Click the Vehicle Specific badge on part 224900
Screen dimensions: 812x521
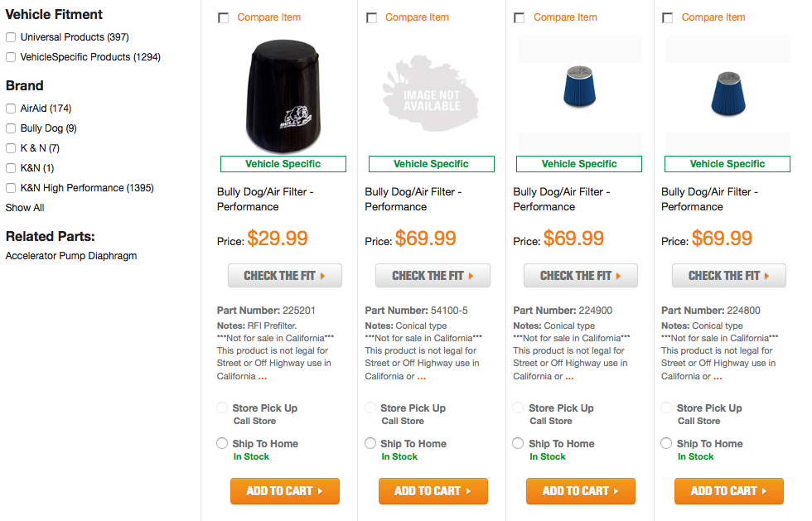tap(578, 163)
